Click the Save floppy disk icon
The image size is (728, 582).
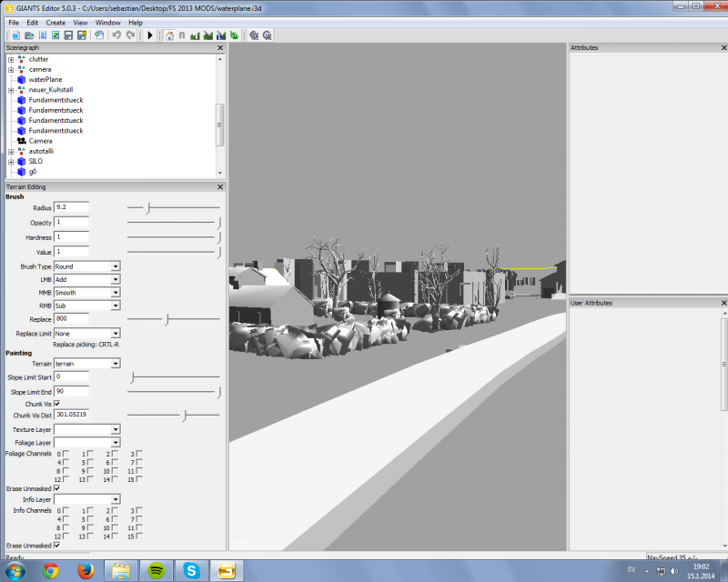(x=69, y=35)
